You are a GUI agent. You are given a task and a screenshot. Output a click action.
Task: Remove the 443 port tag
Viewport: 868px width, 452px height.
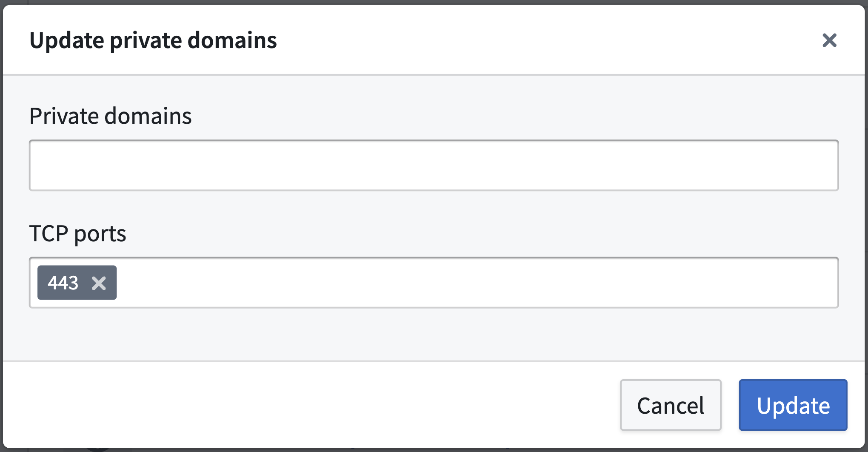[x=99, y=283]
